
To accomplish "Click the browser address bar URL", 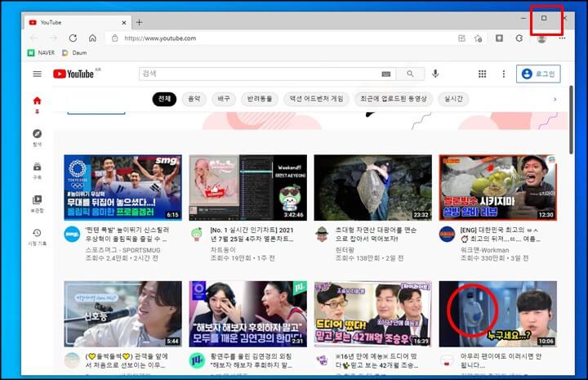I will click(x=160, y=38).
